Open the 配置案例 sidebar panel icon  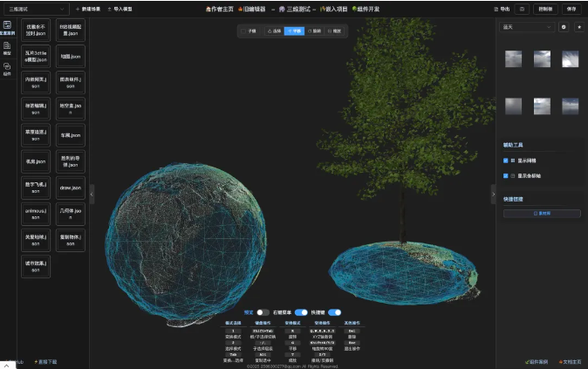pyautogui.click(x=7, y=26)
